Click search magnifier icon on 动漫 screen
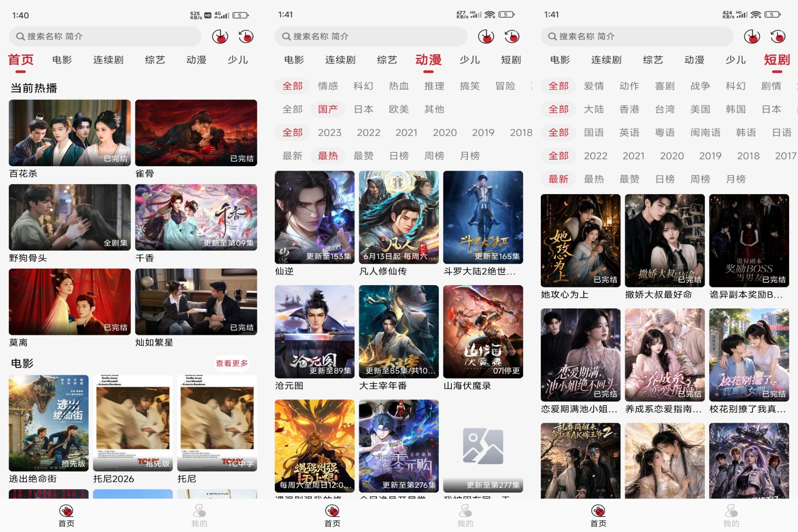 tap(286, 37)
